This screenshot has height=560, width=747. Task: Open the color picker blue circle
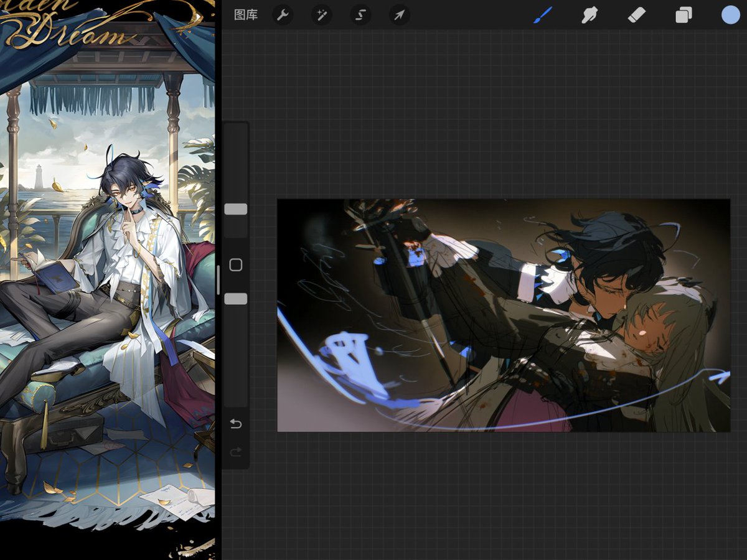pyautogui.click(x=730, y=15)
